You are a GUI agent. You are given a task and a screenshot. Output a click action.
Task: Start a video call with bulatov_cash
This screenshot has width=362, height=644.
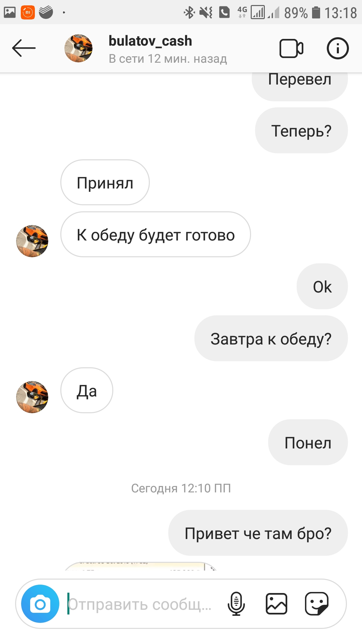click(291, 49)
